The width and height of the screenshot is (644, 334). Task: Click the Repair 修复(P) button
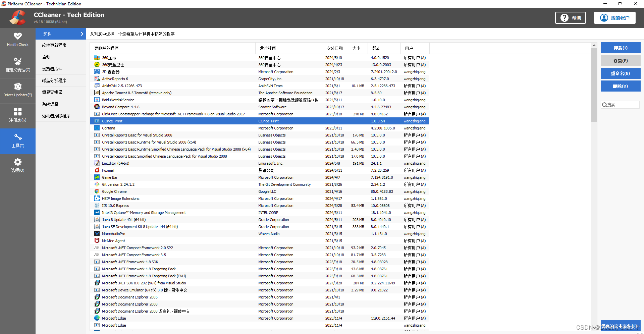(621, 61)
